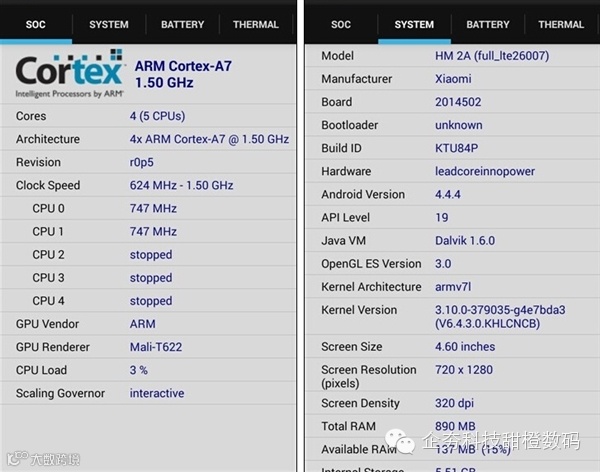Screen dimensions: 600x472
Task: Select Manufacturer value 'Xiaomi'
Action: (x=453, y=79)
